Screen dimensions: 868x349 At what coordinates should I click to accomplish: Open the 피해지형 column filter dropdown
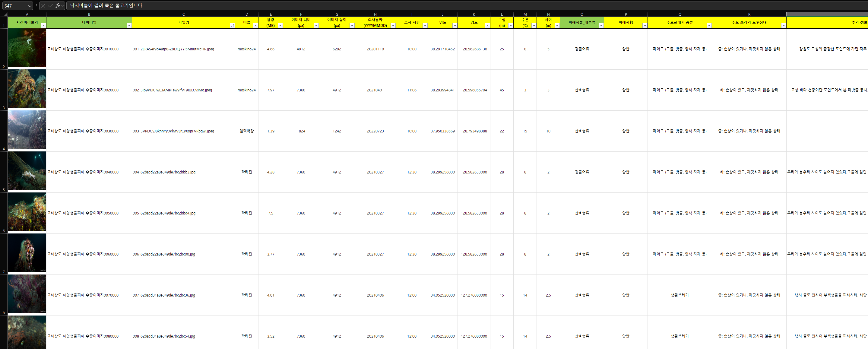pyautogui.click(x=644, y=26)
